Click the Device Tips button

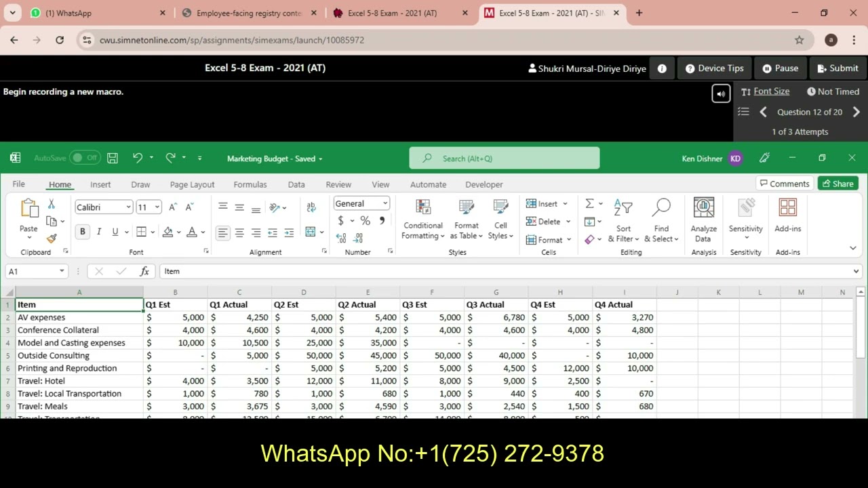pyautogui.click(x=715, y=68)
